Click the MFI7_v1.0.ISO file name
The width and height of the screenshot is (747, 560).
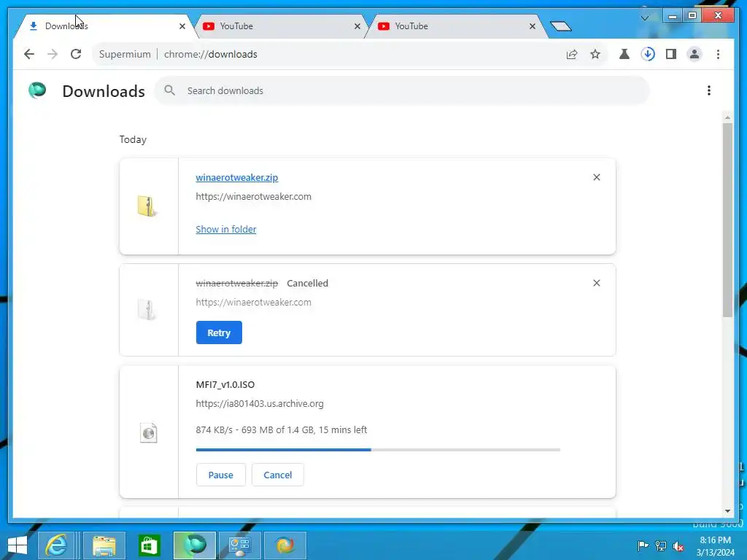point(225,385)
